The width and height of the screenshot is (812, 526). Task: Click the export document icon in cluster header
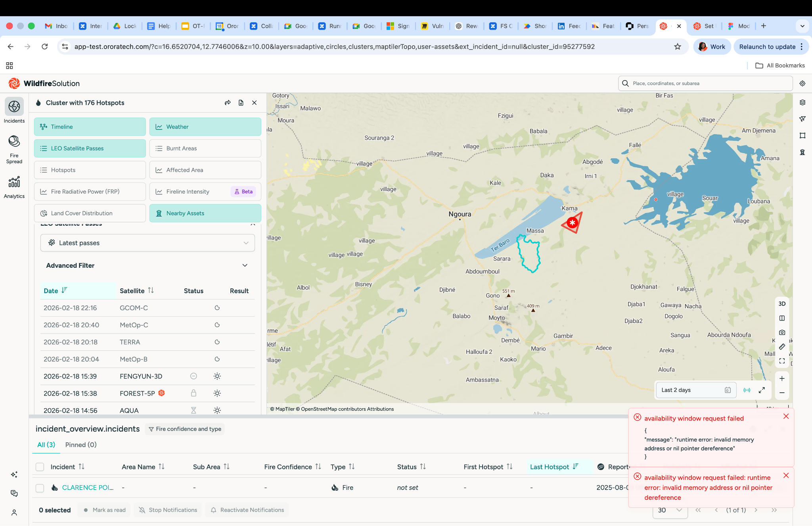(x=241, y=103)
